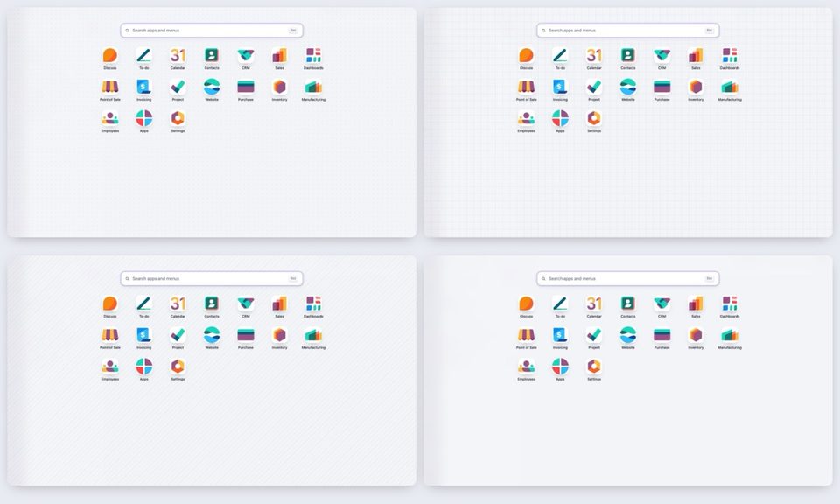This screenshot has width=840, height=504.
Task: Open Settings in the bottom-right panel
Action: [x=594, y=367]
